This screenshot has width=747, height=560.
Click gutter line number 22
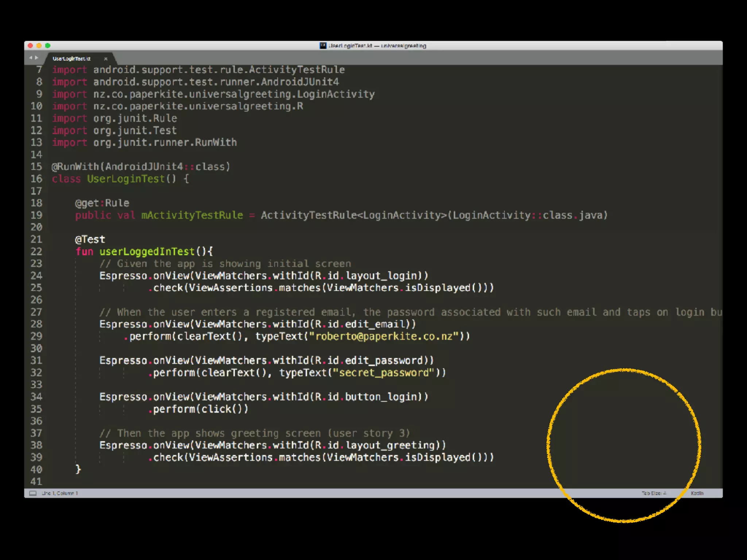(36, 252)
